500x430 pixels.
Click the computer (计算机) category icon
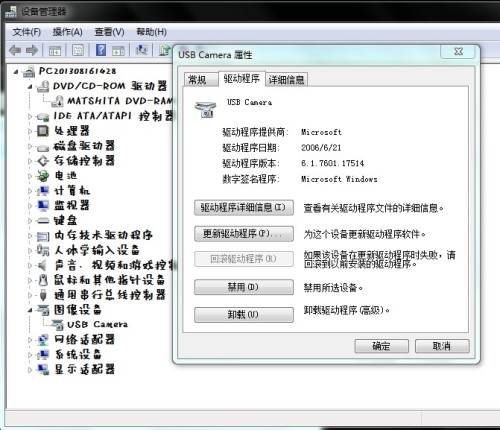[43, 191]
